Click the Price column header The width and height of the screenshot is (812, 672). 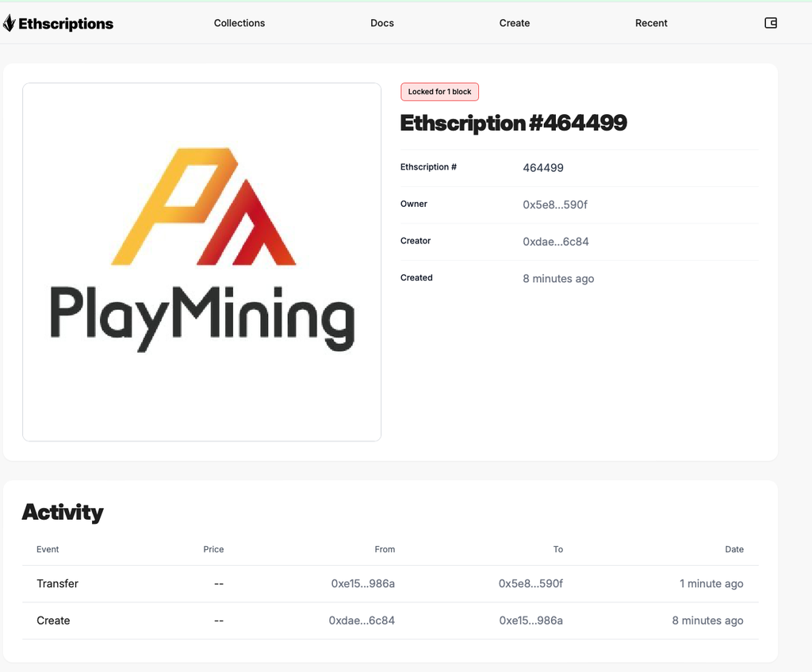point(213,549)
